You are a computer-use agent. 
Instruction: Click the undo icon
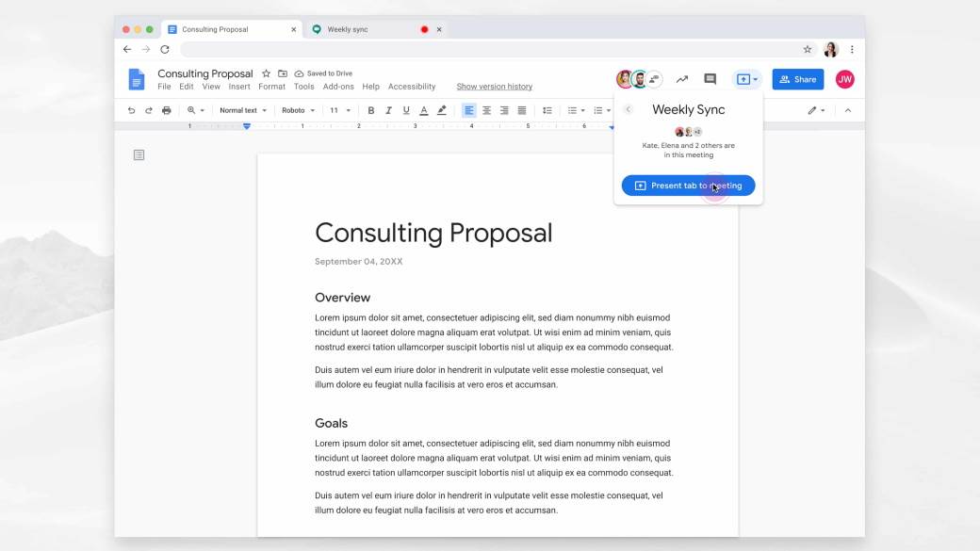coord(131,110)
